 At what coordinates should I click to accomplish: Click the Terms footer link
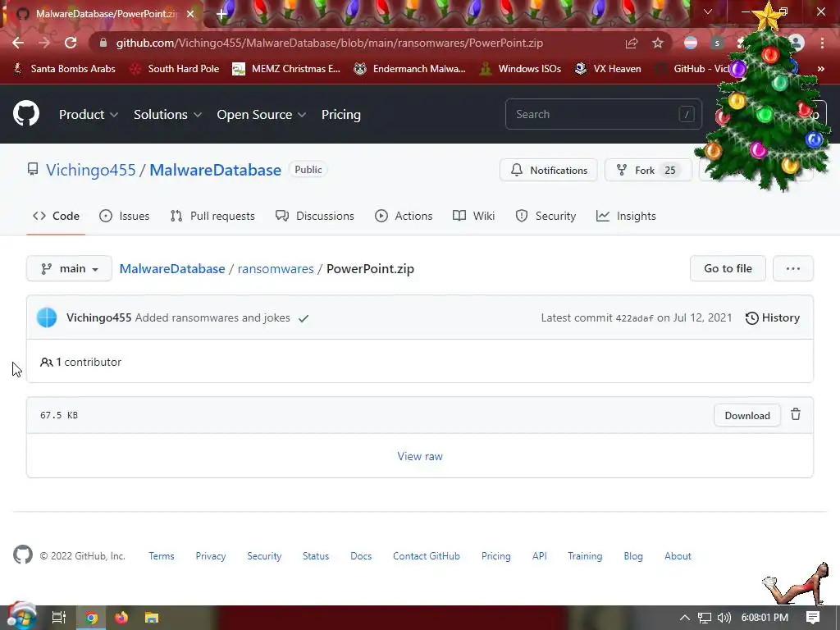click(x=162, y=556)
